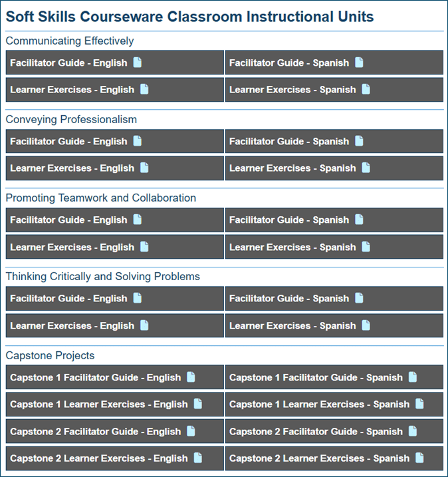The height and width of the screenshot is (477, 448).
Task: Click document icon beside Conveying Professionalism Spanish Facilitator Guide
Action: (359, 142)
